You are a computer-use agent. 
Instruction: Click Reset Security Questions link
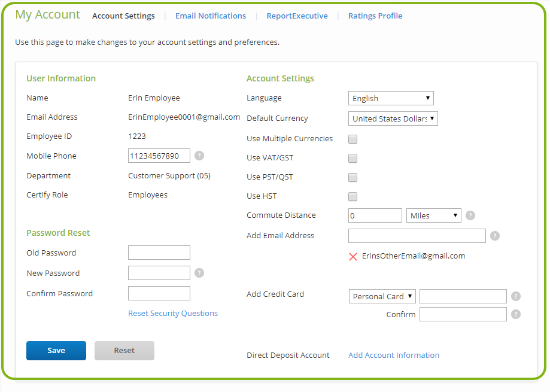tap(172, 313)
